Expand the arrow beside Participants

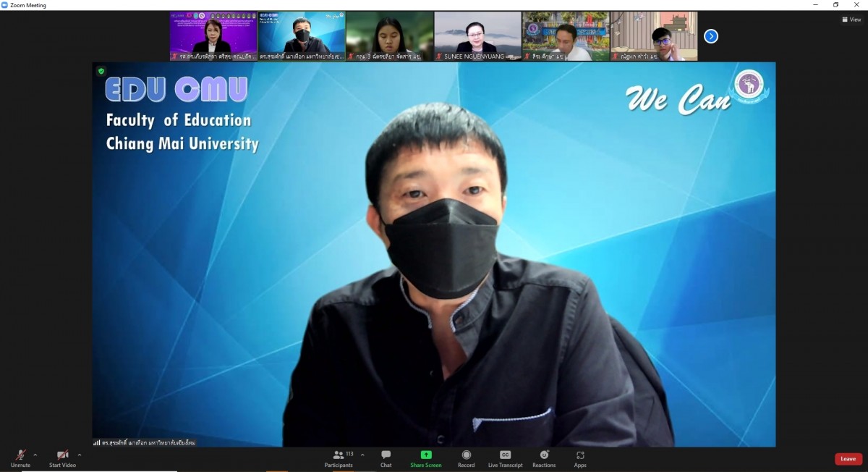click(x=362, y=455)
